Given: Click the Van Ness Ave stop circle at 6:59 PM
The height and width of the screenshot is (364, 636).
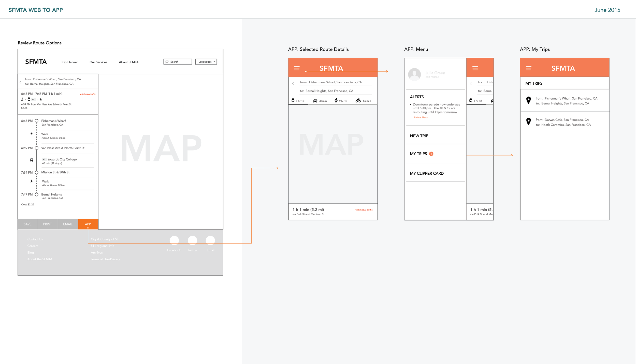Looking at the screenshot, I should 37,148.
